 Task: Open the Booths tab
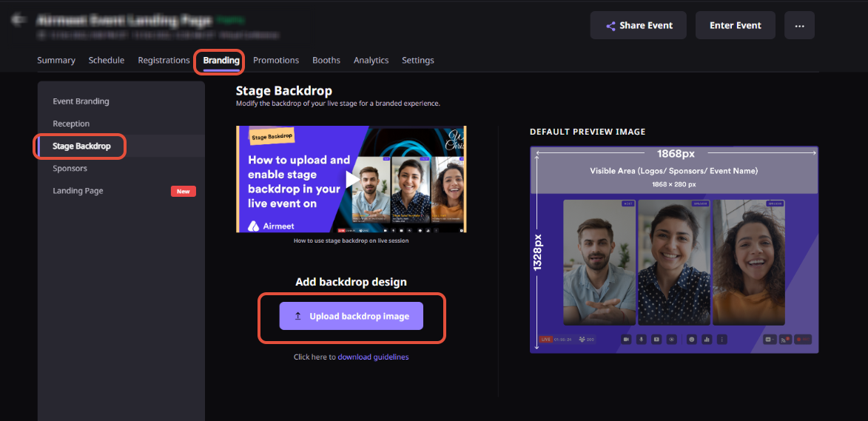tap(326, 60)
